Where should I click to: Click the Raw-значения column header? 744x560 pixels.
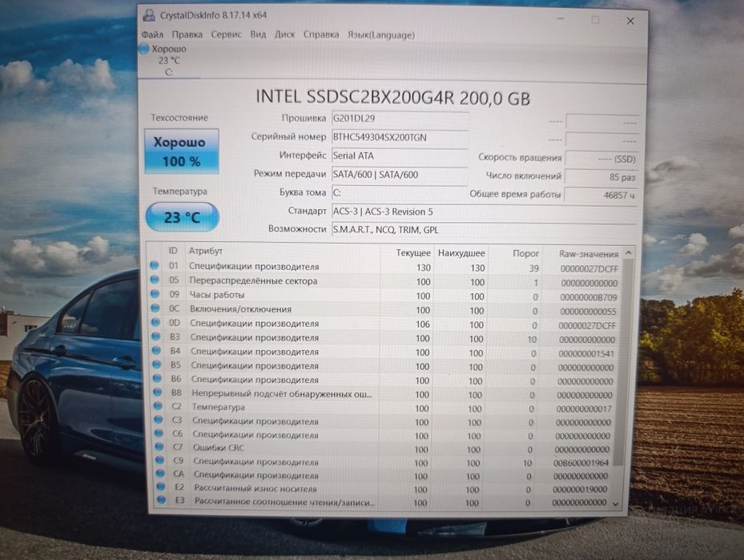click(583, 254)
